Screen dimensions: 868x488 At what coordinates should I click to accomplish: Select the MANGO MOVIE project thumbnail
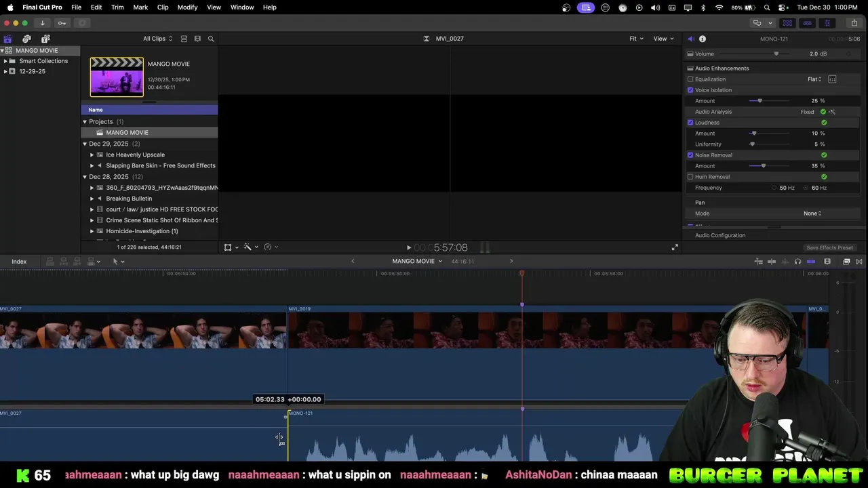[x=117, y=77]
